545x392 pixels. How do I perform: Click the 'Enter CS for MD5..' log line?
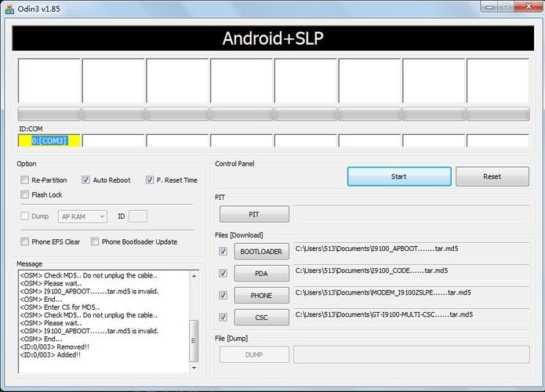point(60,307)
